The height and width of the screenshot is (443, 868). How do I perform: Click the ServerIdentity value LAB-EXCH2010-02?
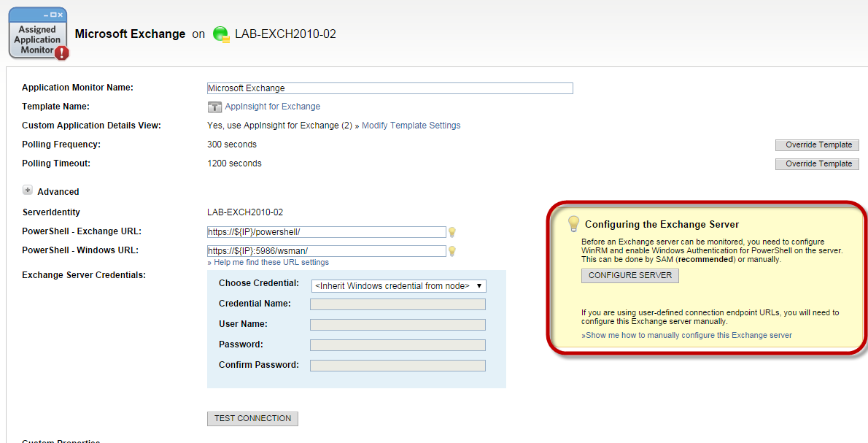point(245,212)
